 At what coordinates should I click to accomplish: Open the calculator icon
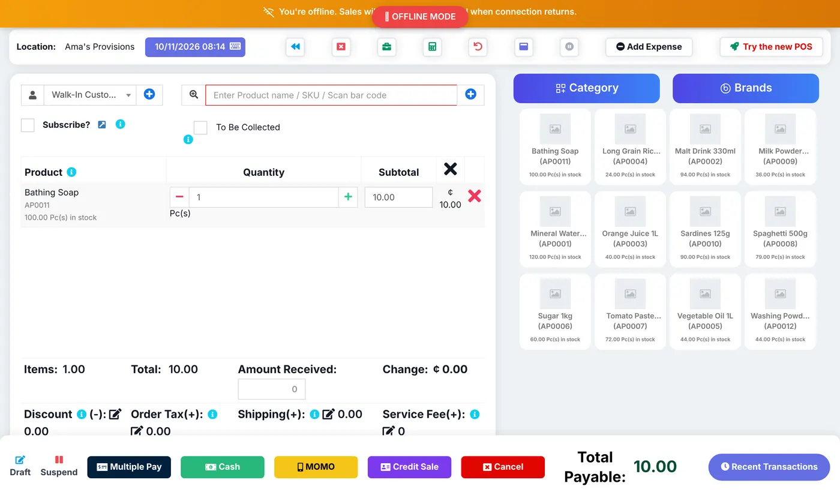(432, 47)
